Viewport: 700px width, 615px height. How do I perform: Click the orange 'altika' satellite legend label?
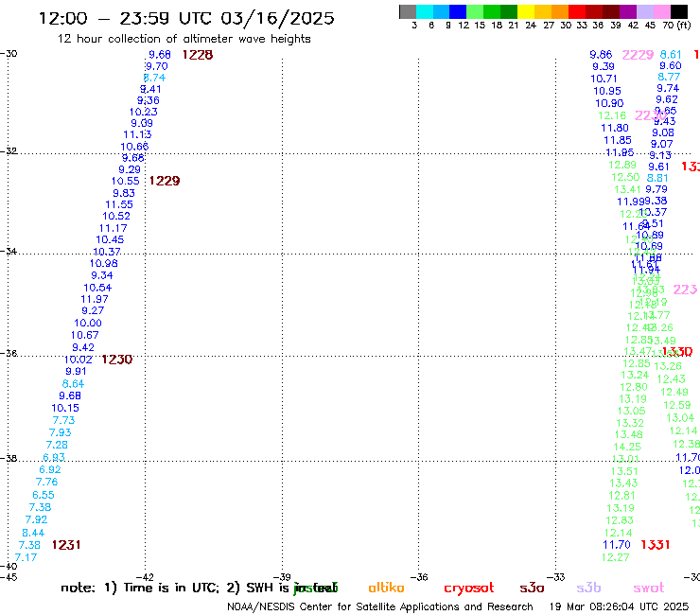pos(386,588)
